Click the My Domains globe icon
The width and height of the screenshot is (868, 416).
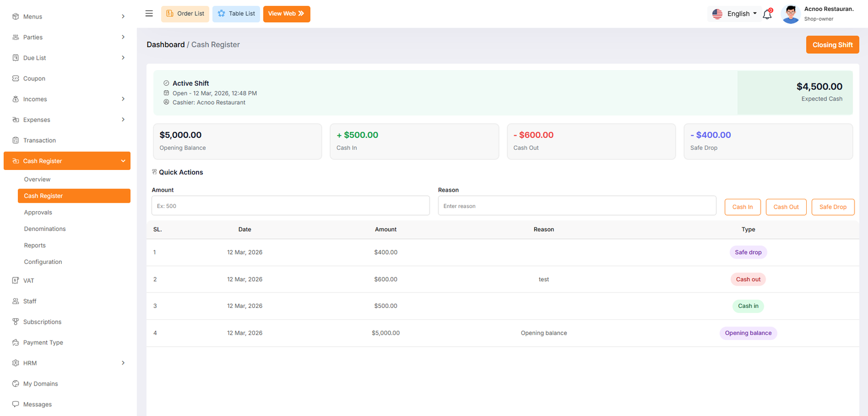[x=16, y=384]
